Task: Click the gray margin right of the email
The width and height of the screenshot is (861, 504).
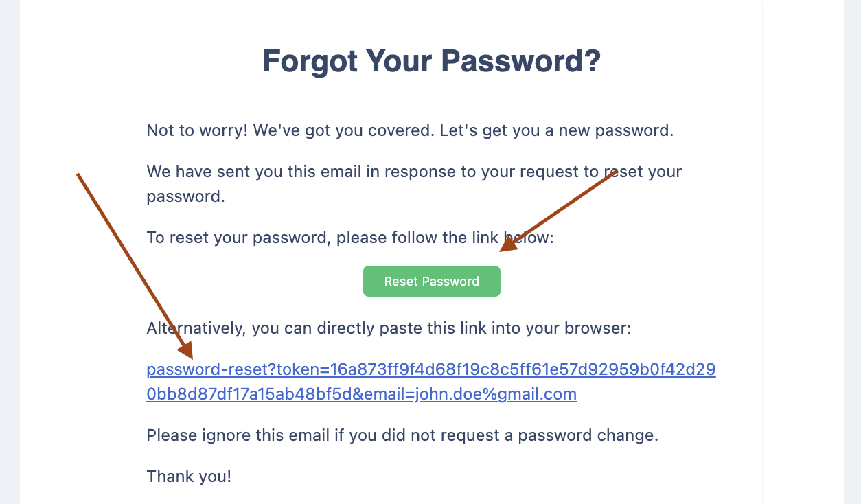Action: tap(852, 252)
